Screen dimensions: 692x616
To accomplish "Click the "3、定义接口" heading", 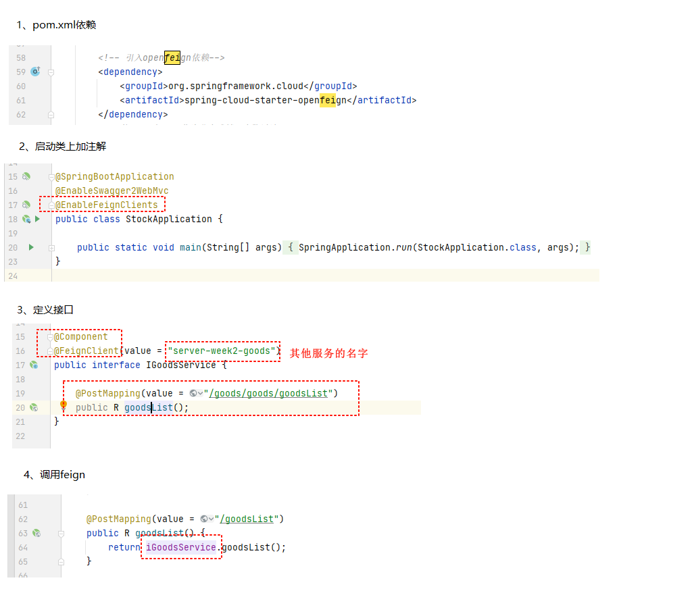I will coord(45,310).
